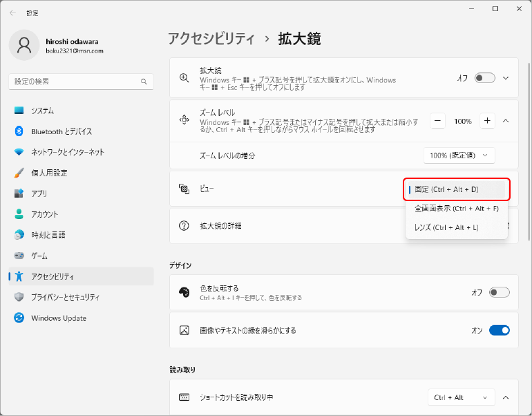The width and height of the screenshot is (532, 416).
Task: Open Windows Update in the sidebar
Action: pos(58,318)
